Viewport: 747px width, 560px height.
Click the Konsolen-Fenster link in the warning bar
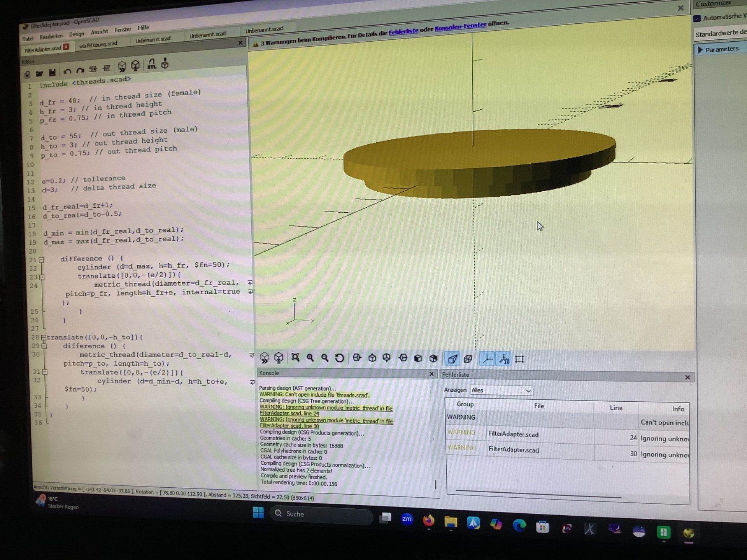460,26
